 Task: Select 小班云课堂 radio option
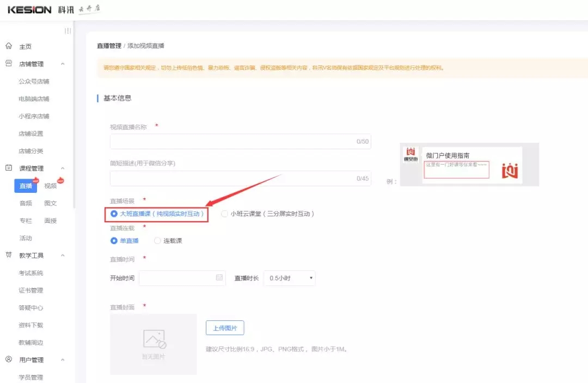click(224, 214)
